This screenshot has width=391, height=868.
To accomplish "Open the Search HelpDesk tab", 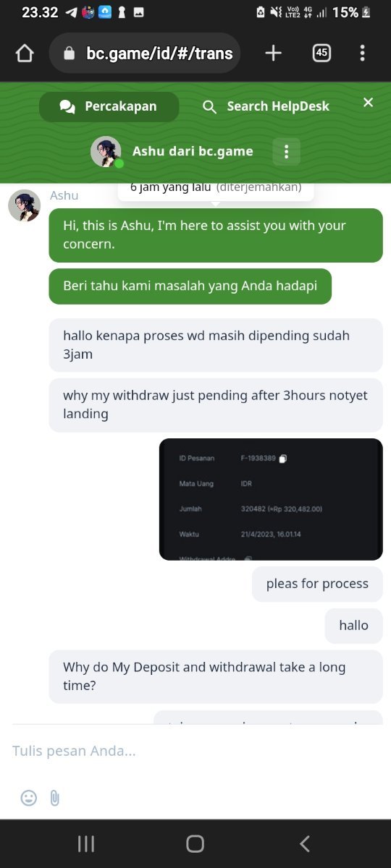I will click(266, 106).
